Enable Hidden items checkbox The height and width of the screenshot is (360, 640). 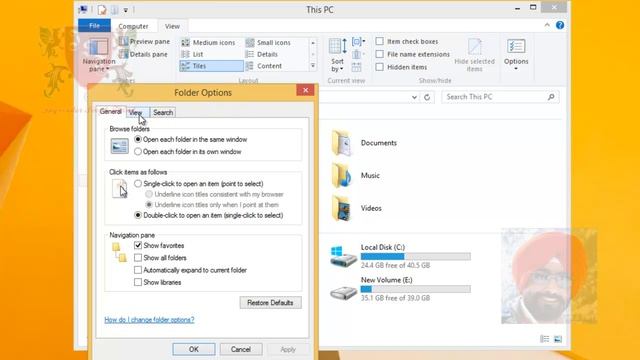(x=380, y=67)
